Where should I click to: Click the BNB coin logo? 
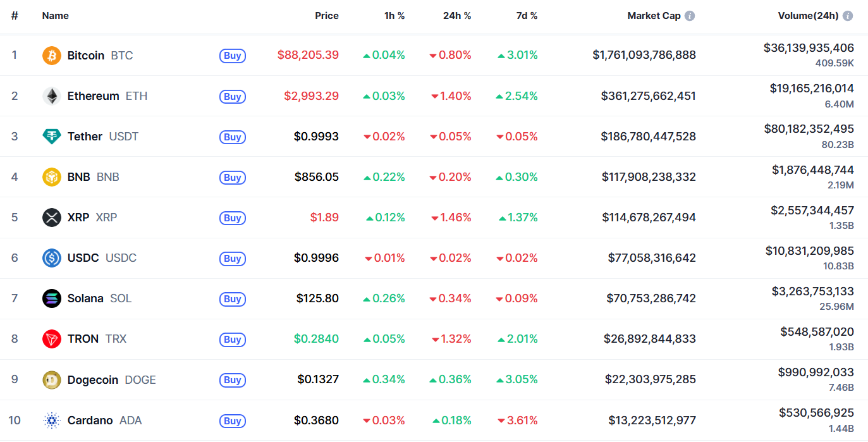coord(52,177)
